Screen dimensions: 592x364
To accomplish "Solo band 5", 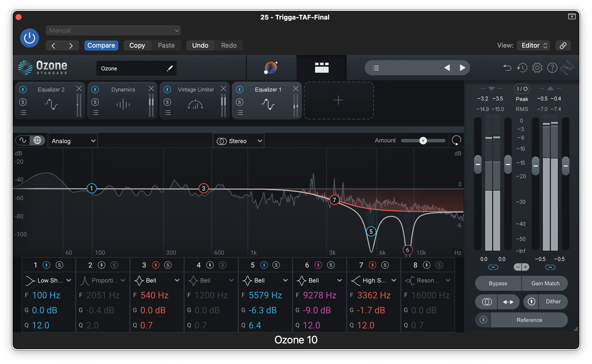I will point(276,265).
